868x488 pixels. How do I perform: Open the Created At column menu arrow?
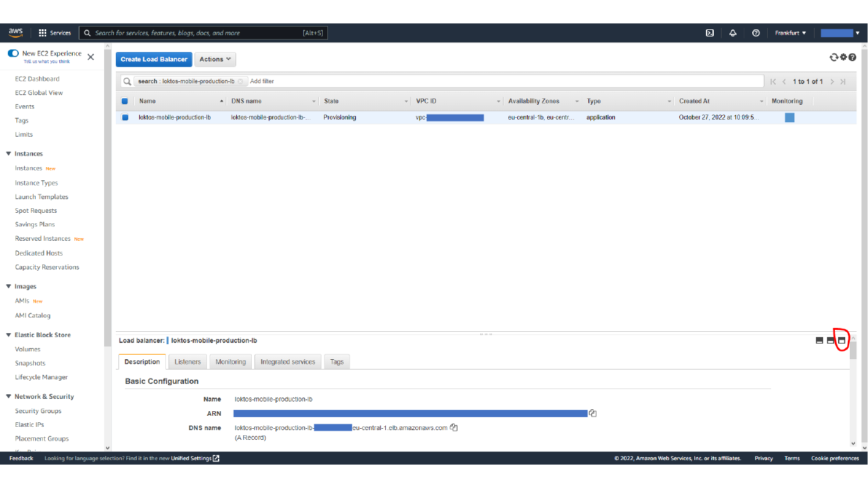point(761,102)
